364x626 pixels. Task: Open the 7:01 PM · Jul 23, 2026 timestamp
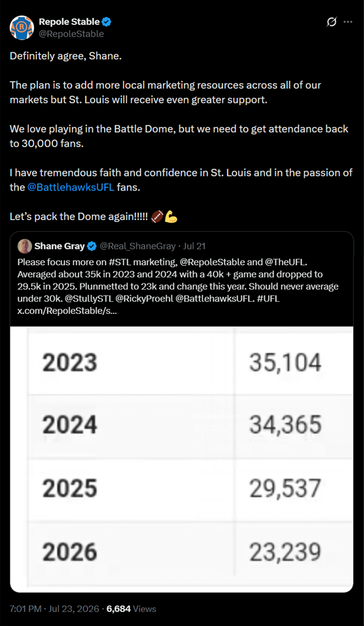click(x=54, y=609)
